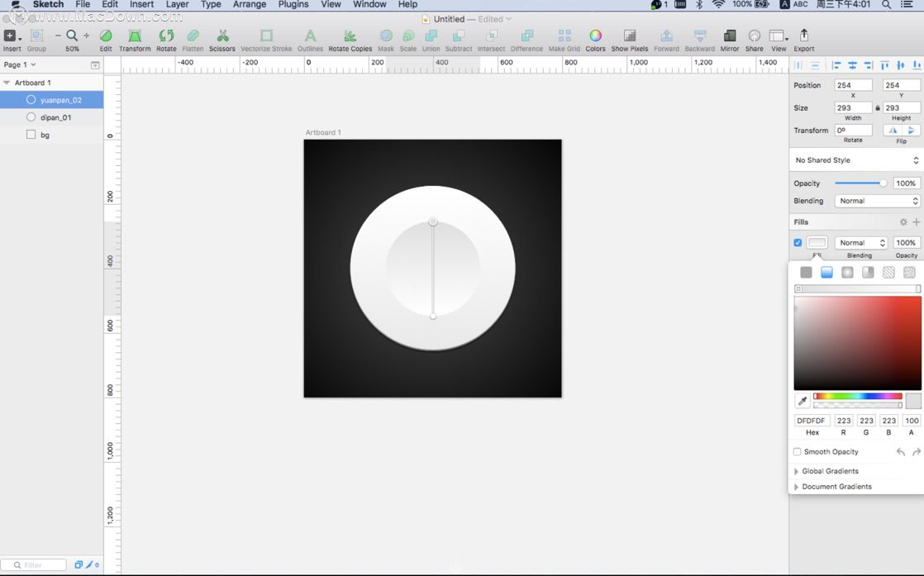Adjust the layer Opacity slider
The image size is (924, 576).
point(861,183)
